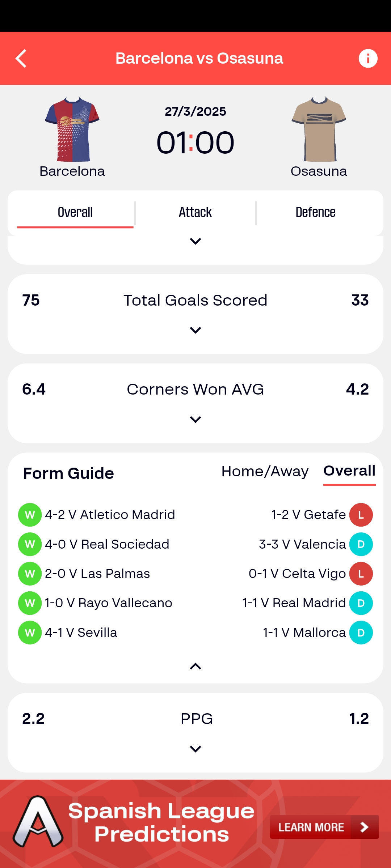Tap the Barcelona jersey icon
Screen dimensions: 391x868
point(72,129)
